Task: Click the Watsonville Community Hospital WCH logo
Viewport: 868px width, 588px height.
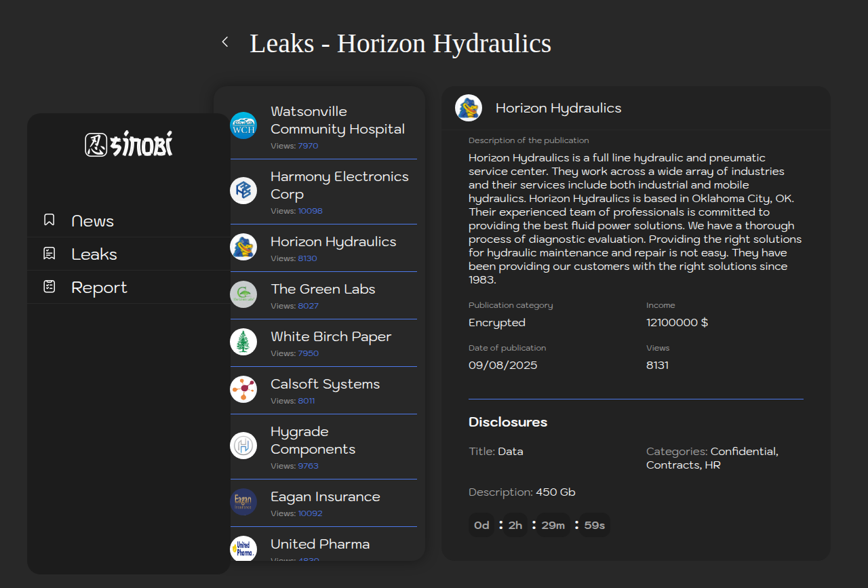Action: [x=243, y=125]
